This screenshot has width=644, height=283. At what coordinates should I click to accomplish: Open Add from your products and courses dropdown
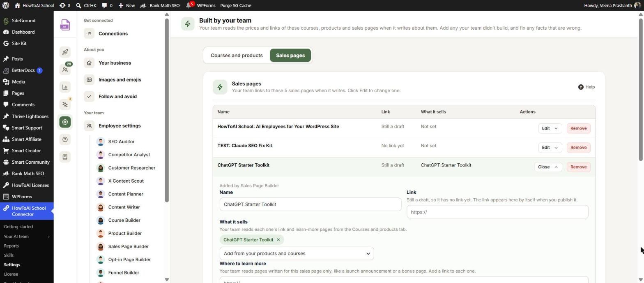297,254
